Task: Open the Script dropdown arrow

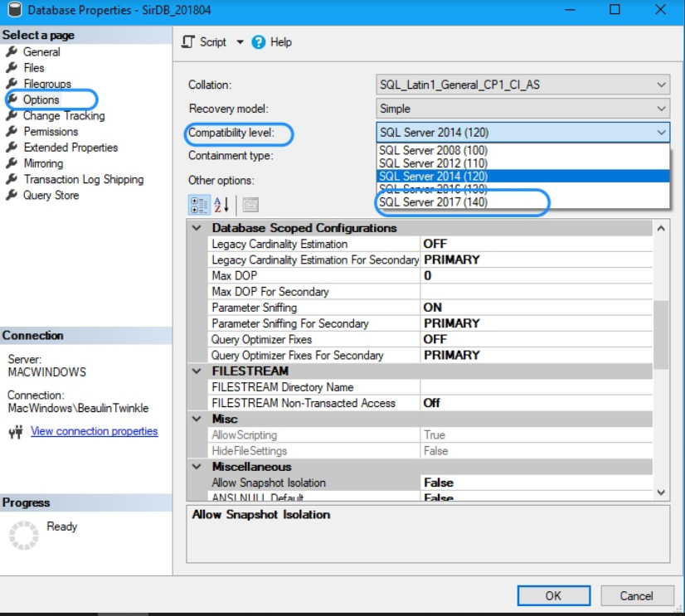Action: [x=240, y=42]
